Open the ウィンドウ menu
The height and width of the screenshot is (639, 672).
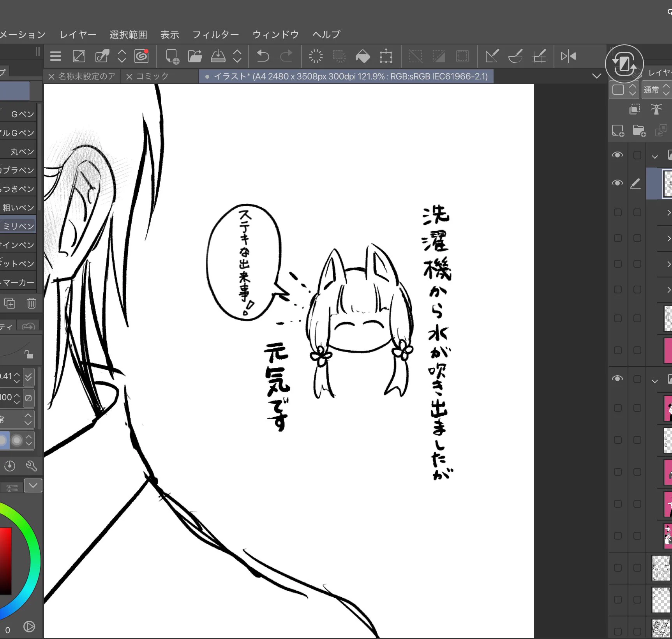coord(276,35)
